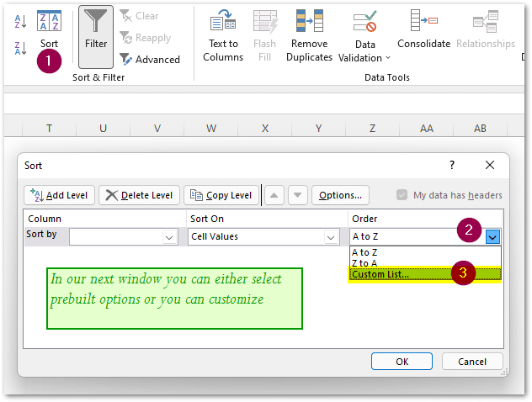Select Custom List... from Order list
This screenshot has height=402, width=532.
[380, 274]
